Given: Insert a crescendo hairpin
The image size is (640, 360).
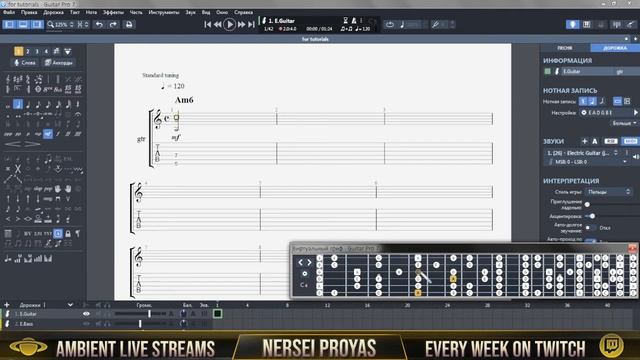Looking at the screenshot, I should point(13,144).
